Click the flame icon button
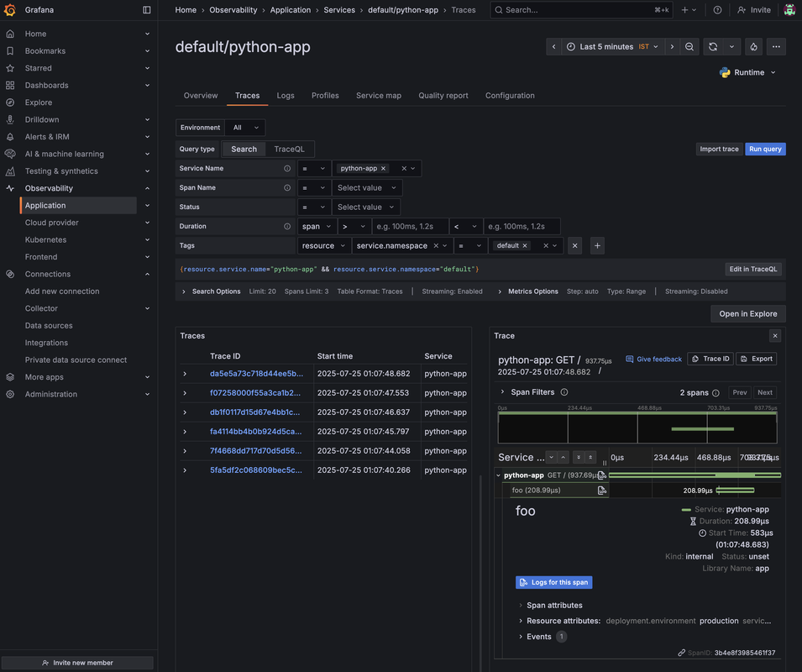This screenshot has width=802, height=672. click(754, 46)
